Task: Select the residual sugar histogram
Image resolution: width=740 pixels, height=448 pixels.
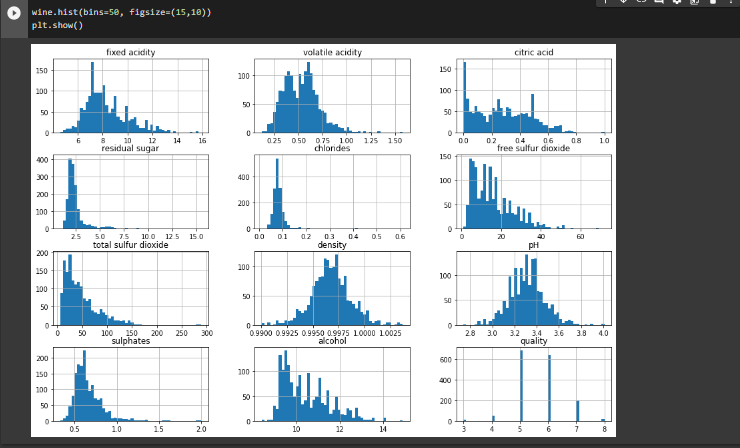Action: [131, 192]
